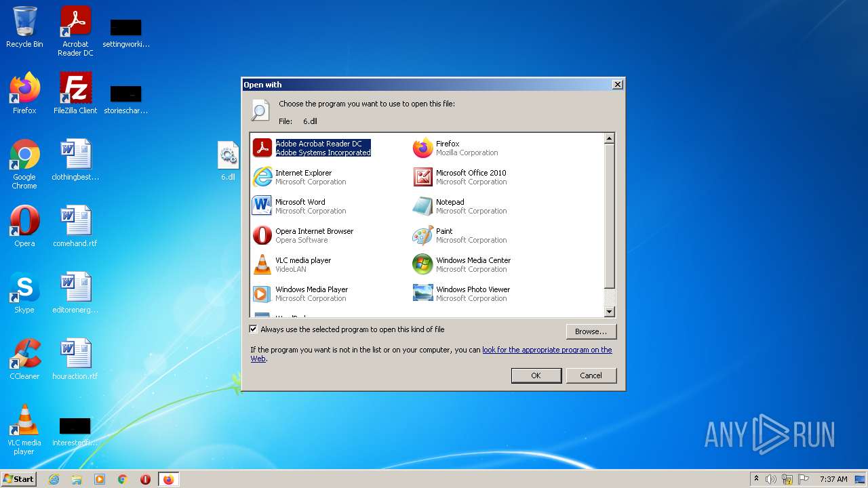
Task: Select the VLC media player desktop shortcut
Action: click(24, 430)
